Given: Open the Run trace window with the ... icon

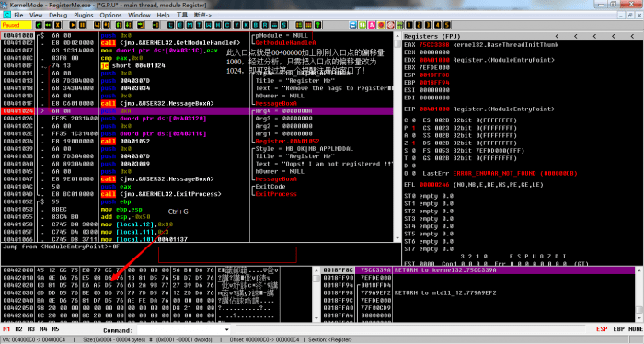Looking at the screenshot, I should tap(274, 25).
